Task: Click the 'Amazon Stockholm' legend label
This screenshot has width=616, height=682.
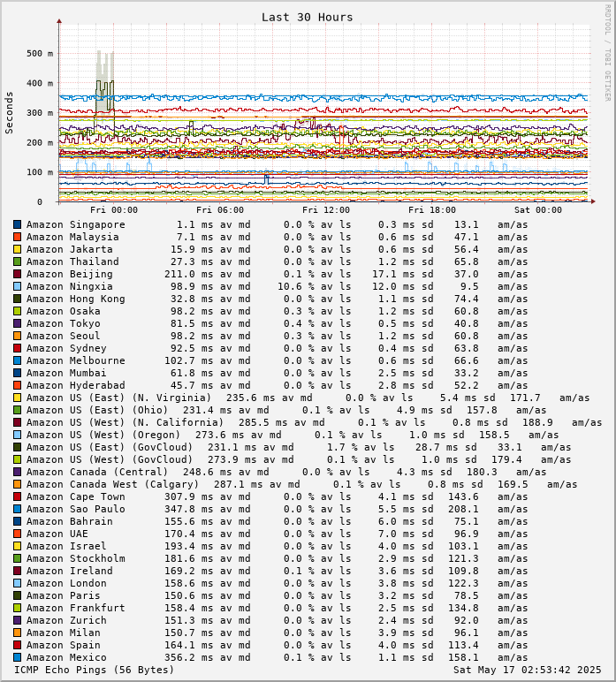Action: pos(76,558)
